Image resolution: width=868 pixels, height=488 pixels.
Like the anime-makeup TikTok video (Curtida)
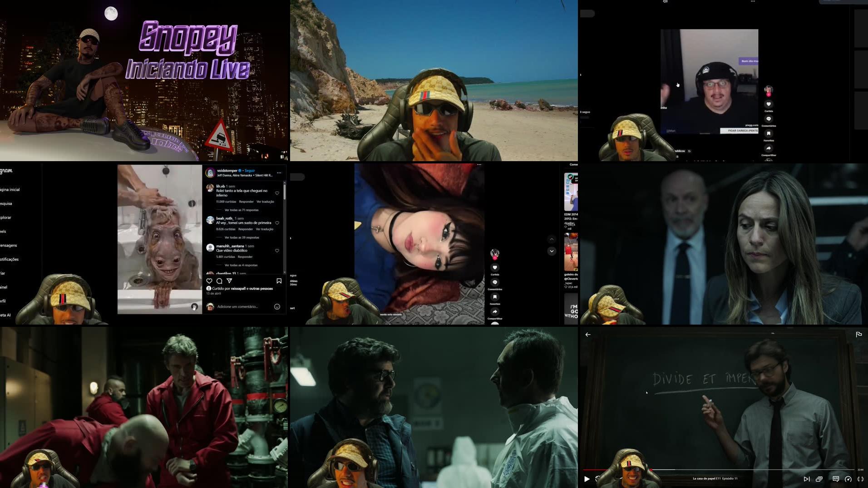495,268
